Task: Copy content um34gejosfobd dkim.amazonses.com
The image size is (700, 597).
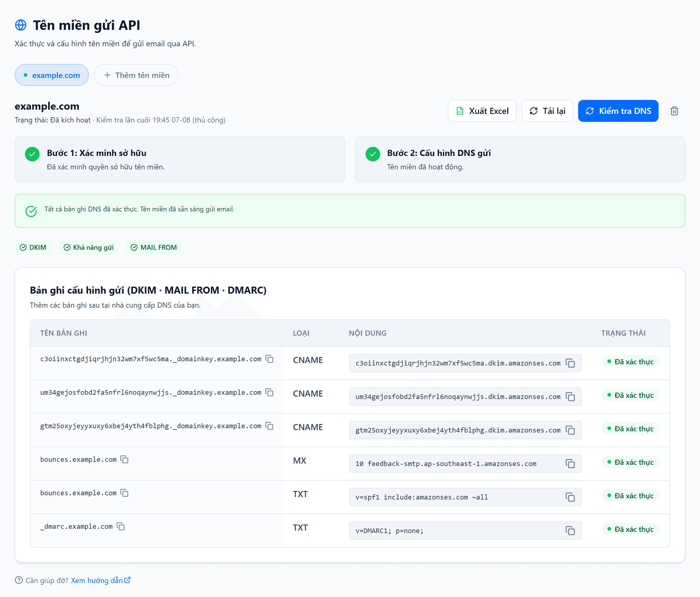Action: pyautogui.click(x=570, y=397)
